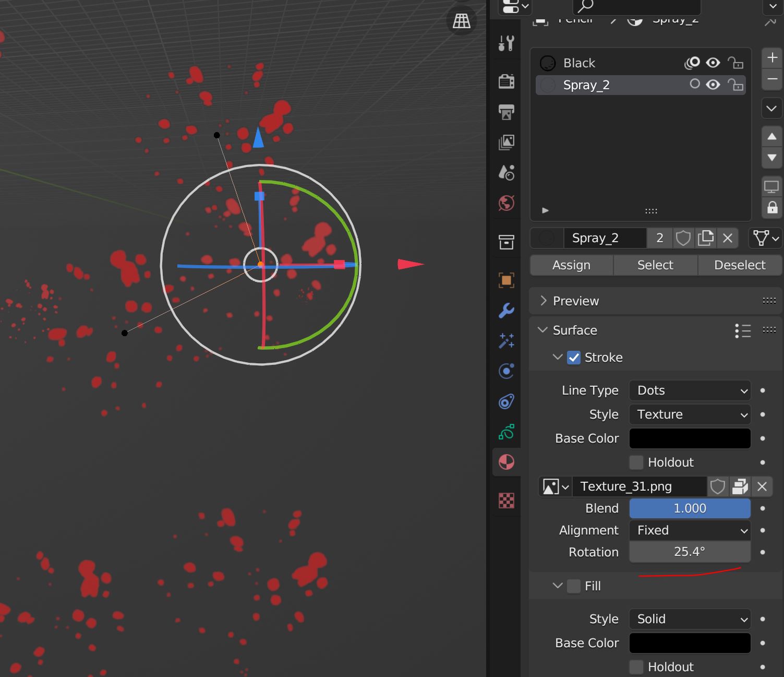
Task: Open the Alignment Fixed dropdown
Action: (690, 530)
